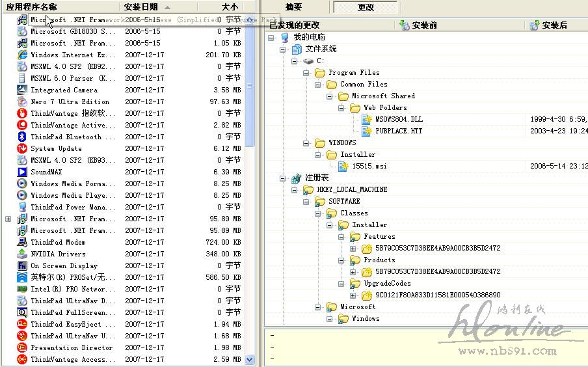The image size is (588, 367).
Task: Collapse the HKEY_LOCAL_MACHINE registry node
Action: [295, 190]
